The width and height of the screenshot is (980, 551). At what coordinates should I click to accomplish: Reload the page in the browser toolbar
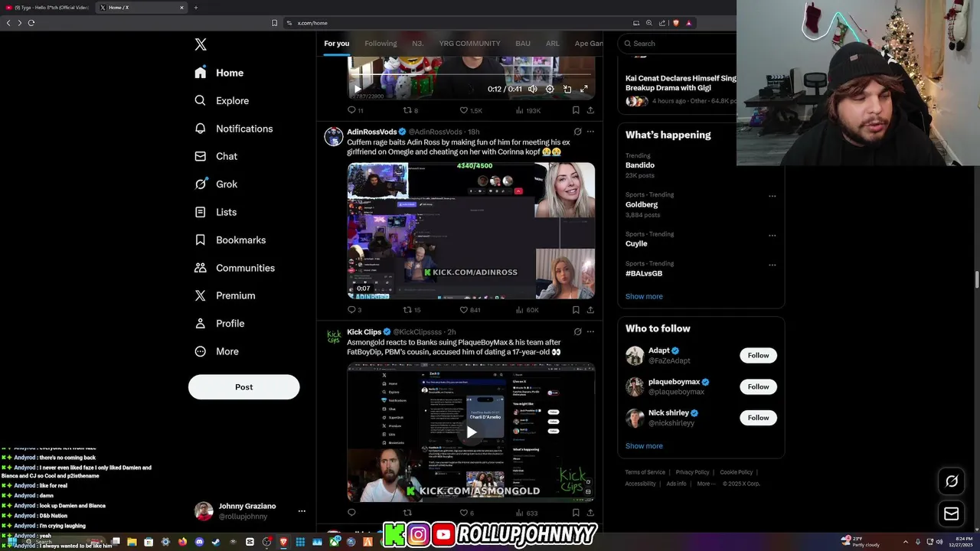pos(31,23)
